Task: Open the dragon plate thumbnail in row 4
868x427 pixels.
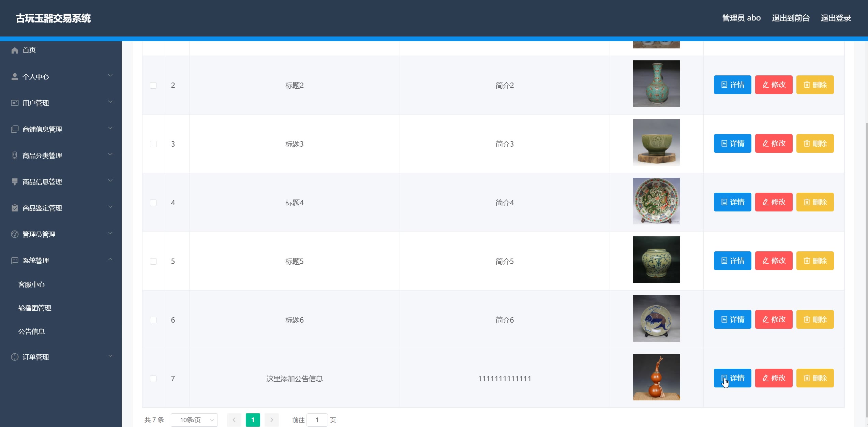Action: (656, 201)
